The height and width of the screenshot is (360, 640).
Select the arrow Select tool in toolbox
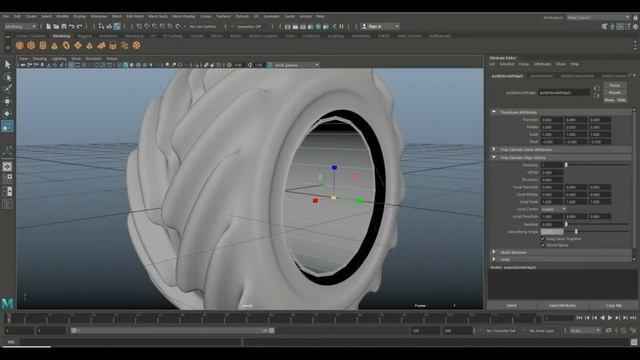(x=7, y=64)
